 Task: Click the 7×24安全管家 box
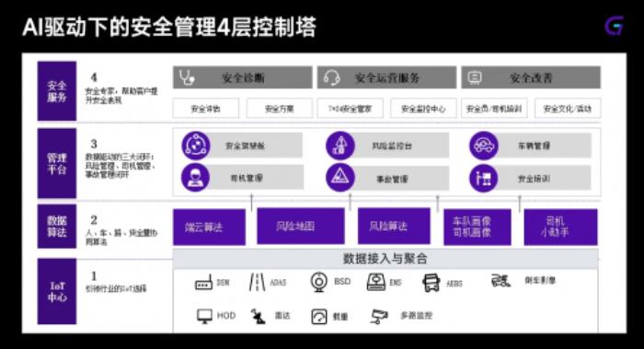pos(350,109)
